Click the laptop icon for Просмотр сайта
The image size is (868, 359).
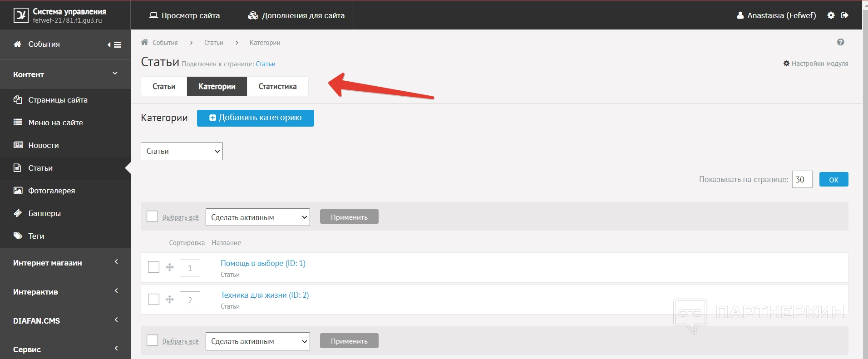pyautogui.click(x=153, y=15)
